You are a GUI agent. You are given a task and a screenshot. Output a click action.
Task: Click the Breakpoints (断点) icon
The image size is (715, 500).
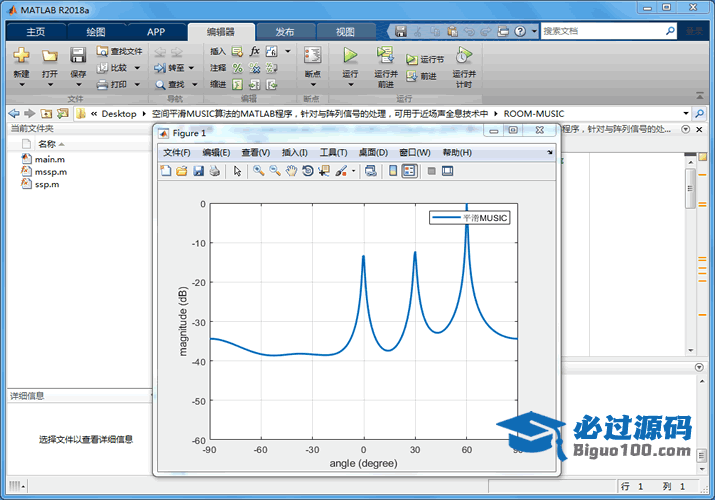pos(312,55)
